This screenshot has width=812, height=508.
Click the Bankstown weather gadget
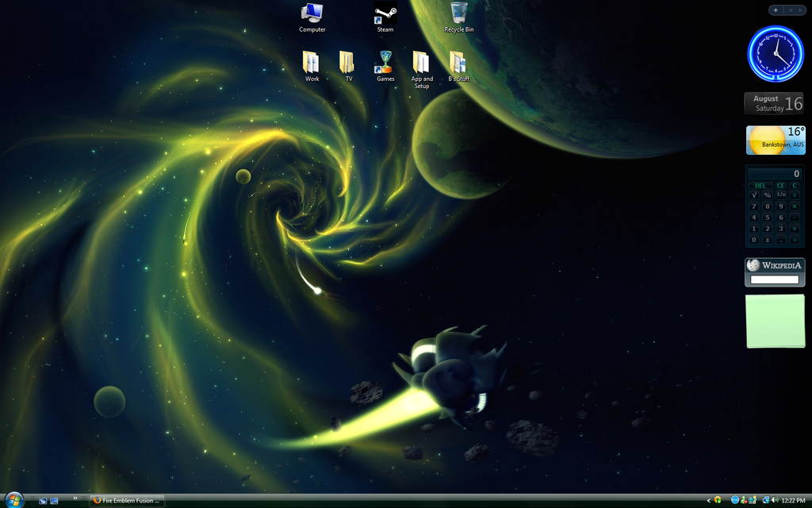776,140
